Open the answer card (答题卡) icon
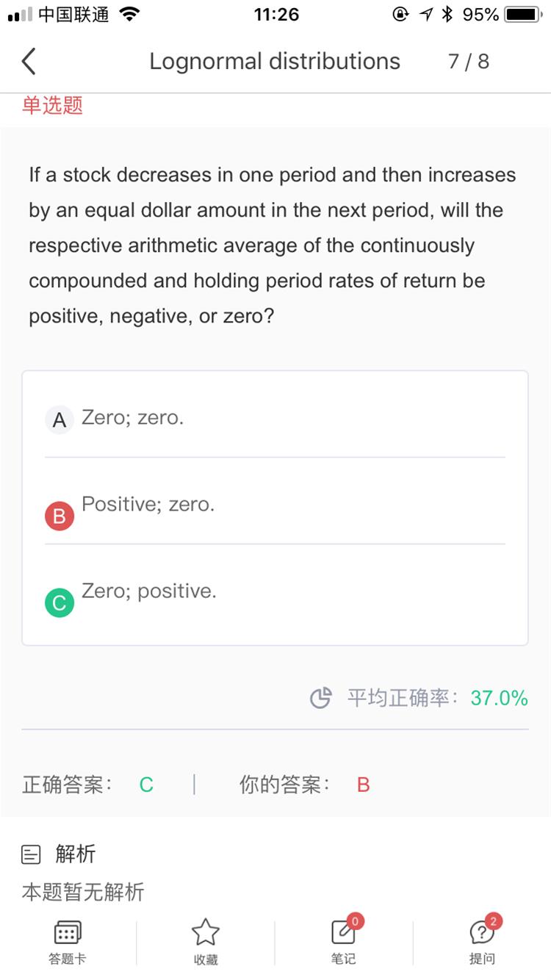Image resolution: width=551 pixels, height=980 pixels. [x=68, y=933]
